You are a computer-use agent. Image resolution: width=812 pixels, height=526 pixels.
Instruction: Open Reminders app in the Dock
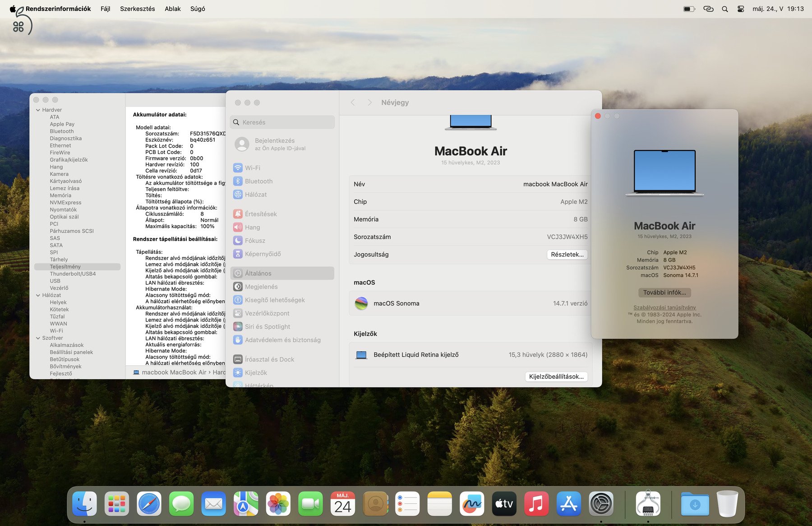click(x=407, y=504)
